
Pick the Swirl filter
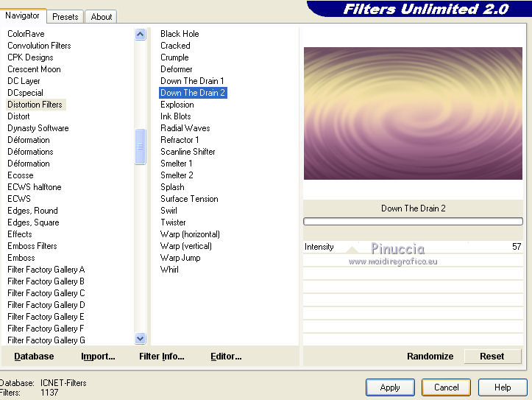pyautogui.click(x=169, y=211)
